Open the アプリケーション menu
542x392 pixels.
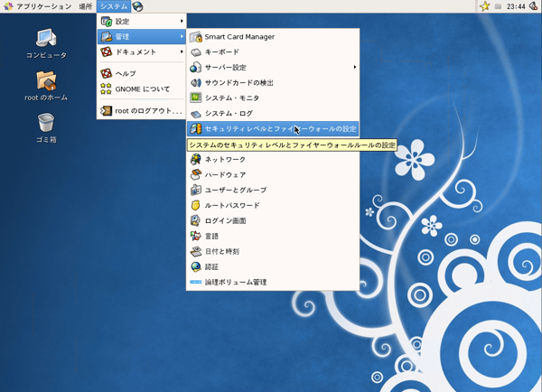coord(37,6)
